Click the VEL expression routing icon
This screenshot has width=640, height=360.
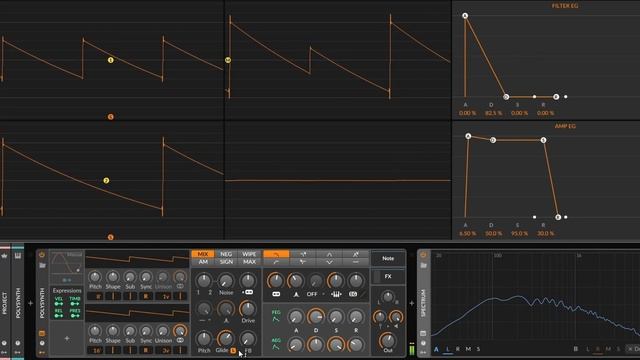(59, 304)
